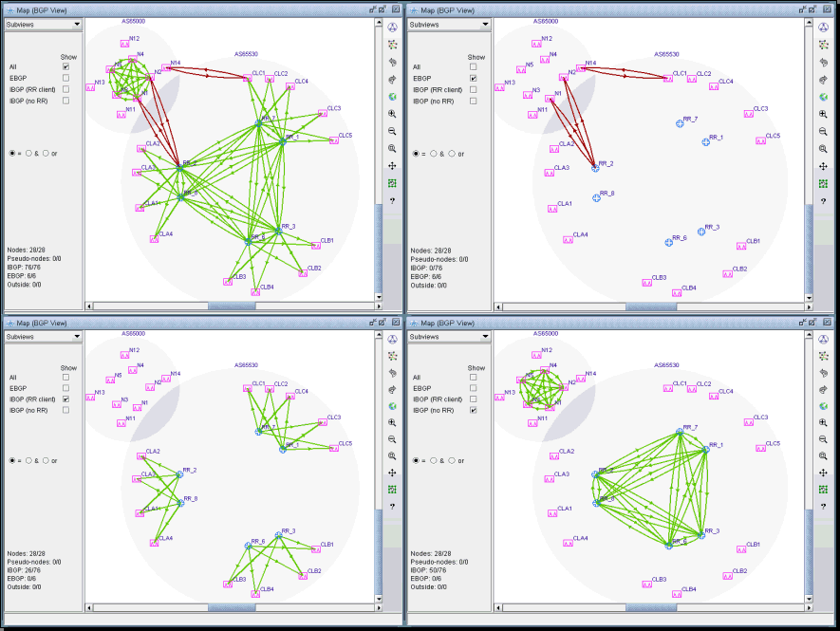This screenshot has width=840, height=631.
Task: Click the circular graph overview icon atop the top-left toolbar
Action: tap(392, 27)
